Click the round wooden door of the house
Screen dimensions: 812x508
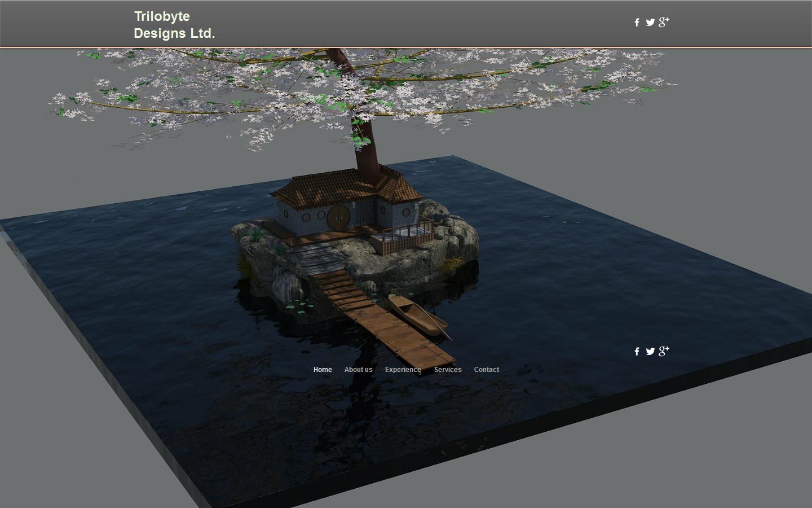click(338, 217)
